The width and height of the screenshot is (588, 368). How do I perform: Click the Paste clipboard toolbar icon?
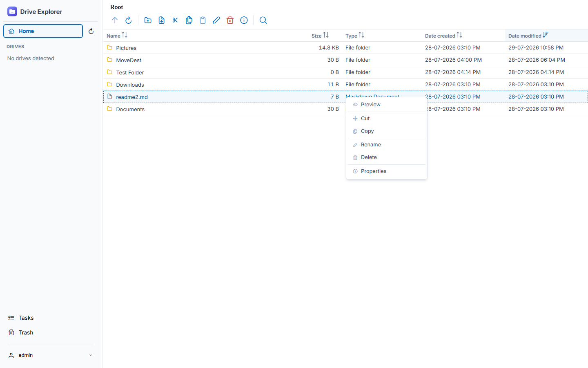(x=203, y=20)
